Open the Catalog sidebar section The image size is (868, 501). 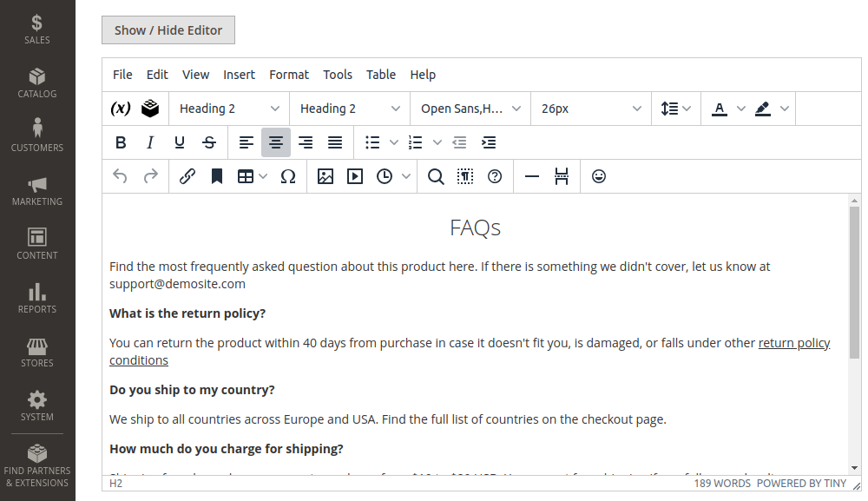click(37, 82)
